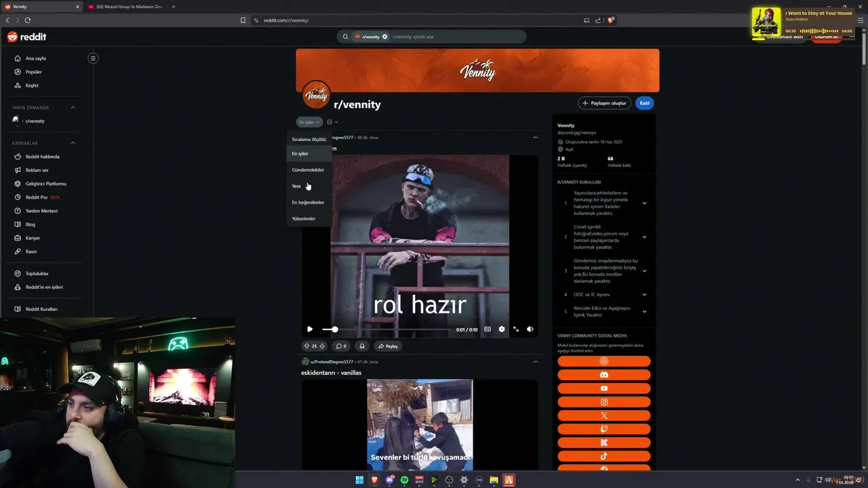The height and width of the screenshot is (488, 868).
Task: Open Popüler feed from sidebar
Action: point(33,72)
